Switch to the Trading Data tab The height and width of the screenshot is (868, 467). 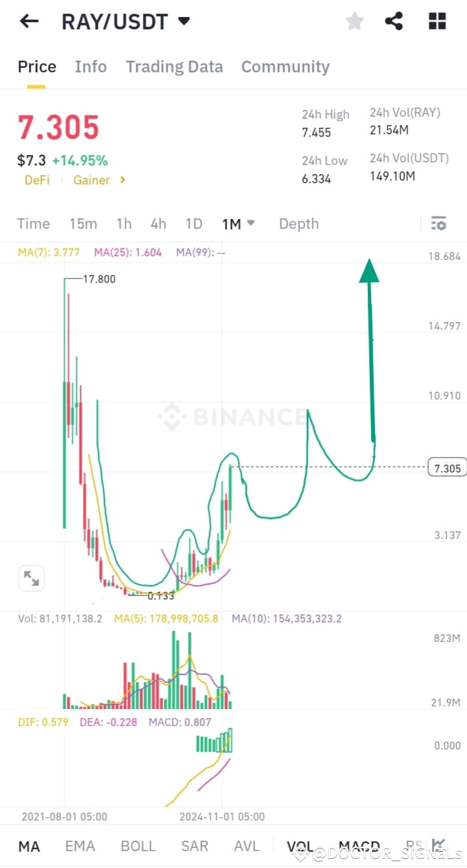(x=174, y=66)
